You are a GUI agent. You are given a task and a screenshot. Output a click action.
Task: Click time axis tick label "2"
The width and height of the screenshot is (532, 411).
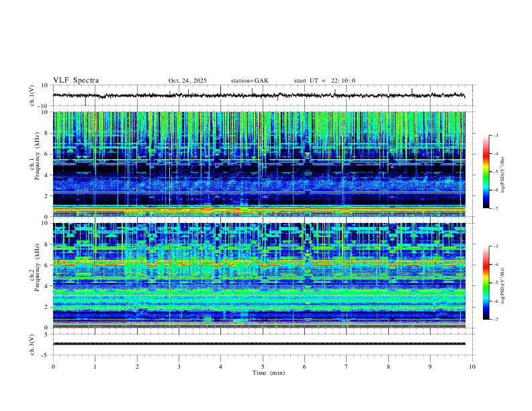[137, 367]
